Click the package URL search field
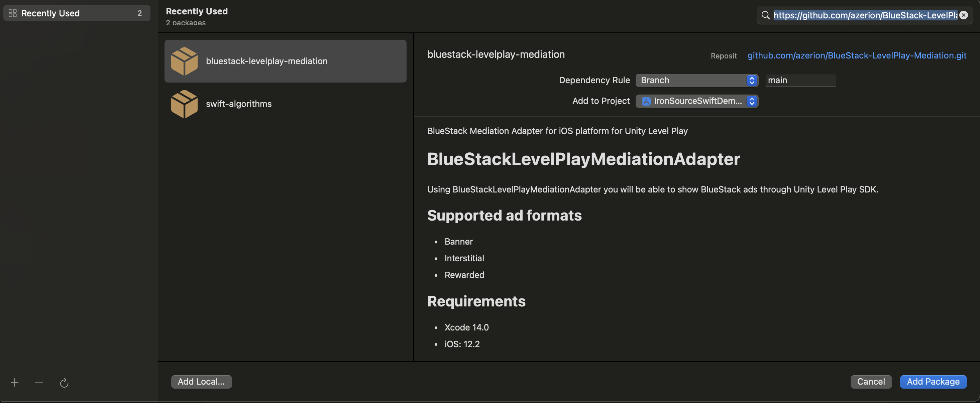Screen dimensions: 980x403 [865, 15]
